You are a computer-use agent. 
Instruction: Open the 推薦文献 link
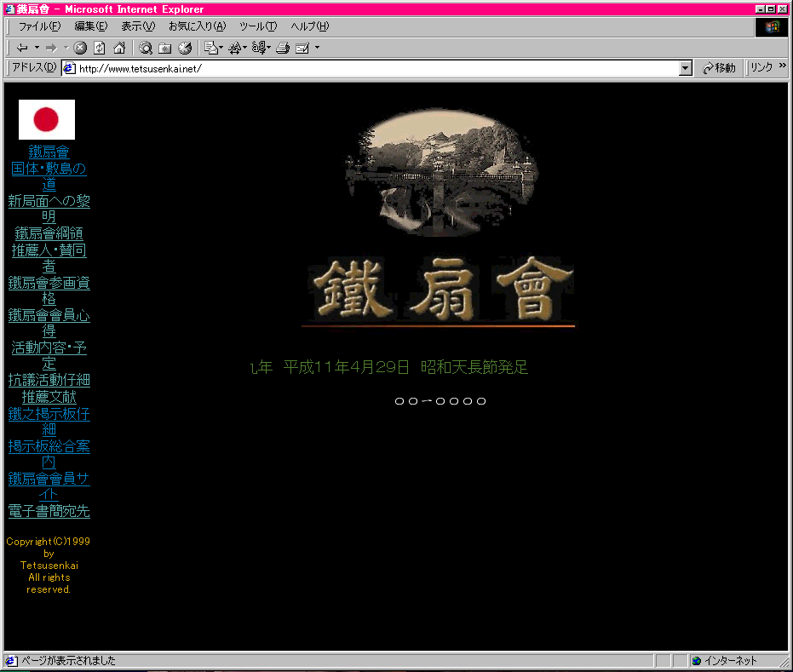click(x=49, y=397)
